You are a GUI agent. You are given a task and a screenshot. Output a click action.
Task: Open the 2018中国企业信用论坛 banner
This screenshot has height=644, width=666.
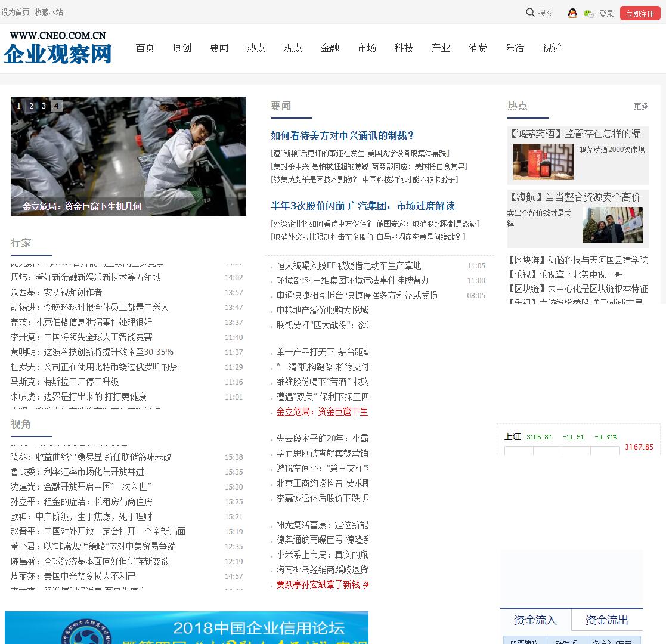pos(187,627)
